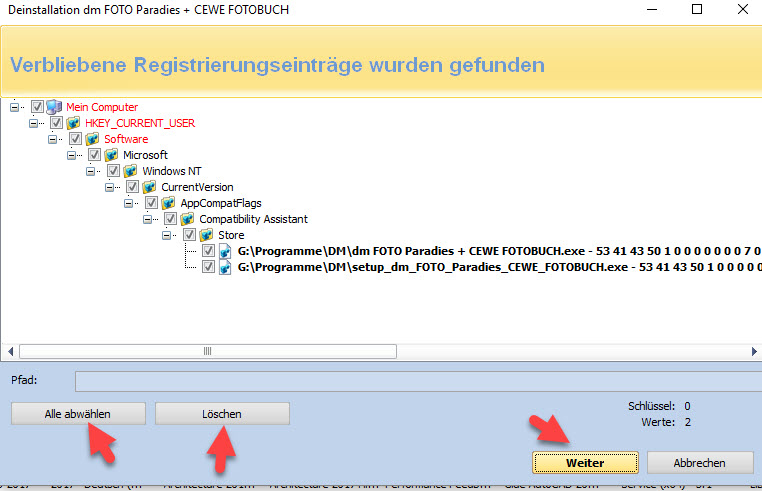Uncheck the Software checkbox
Image resolution: width=762 pixels, height=491 pixels.
pyautogui.click(x=75, y=139)
